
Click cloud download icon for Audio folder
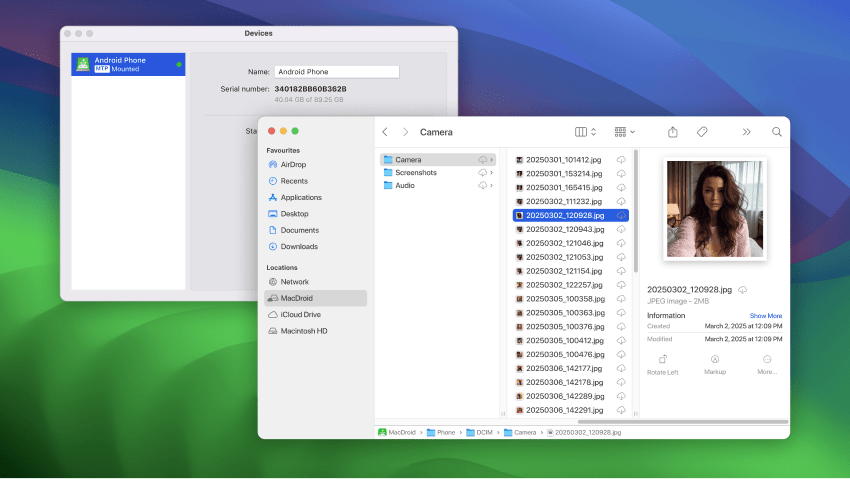coord(482,185)
